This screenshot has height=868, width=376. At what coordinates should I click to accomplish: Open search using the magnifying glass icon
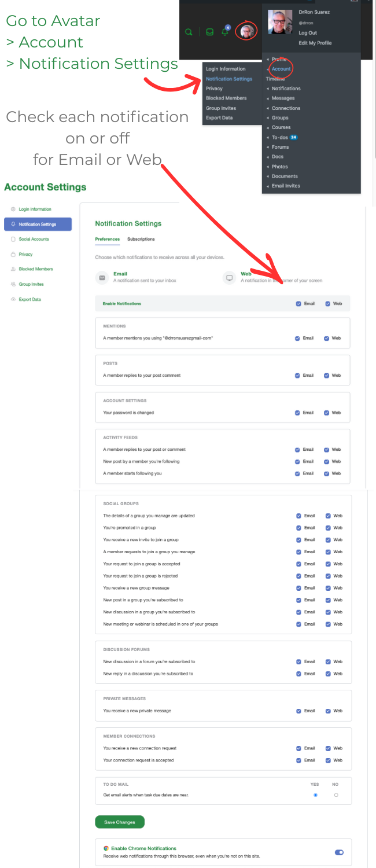click(189, 32)
